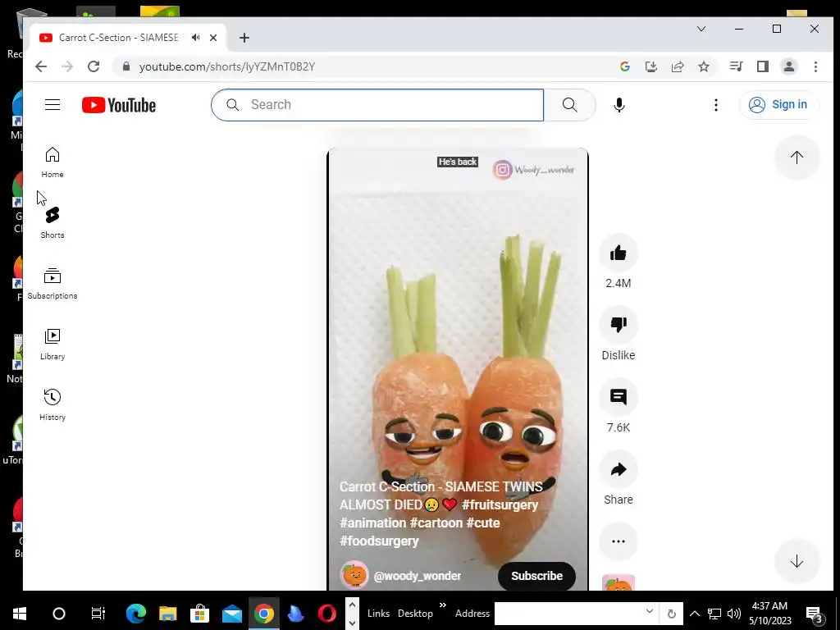Screen dimensions: 840x630
Task: Dislike the short with thumbs down
Action: pos(619,325)
